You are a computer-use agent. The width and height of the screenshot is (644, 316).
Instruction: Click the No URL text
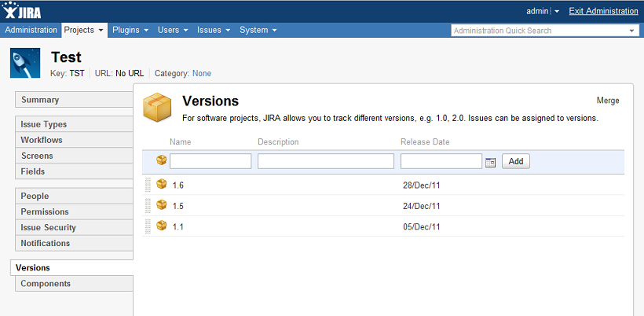[x=130, y=74]
